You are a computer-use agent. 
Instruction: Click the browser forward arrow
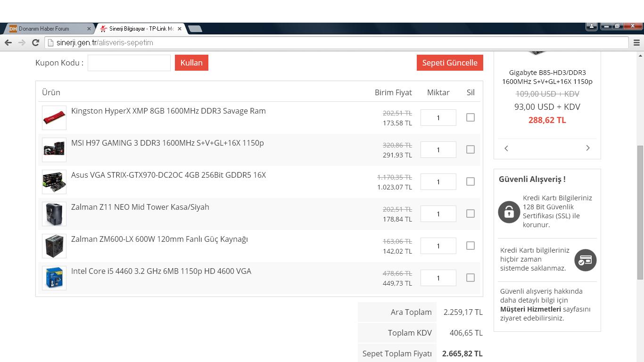coord(22,42)
